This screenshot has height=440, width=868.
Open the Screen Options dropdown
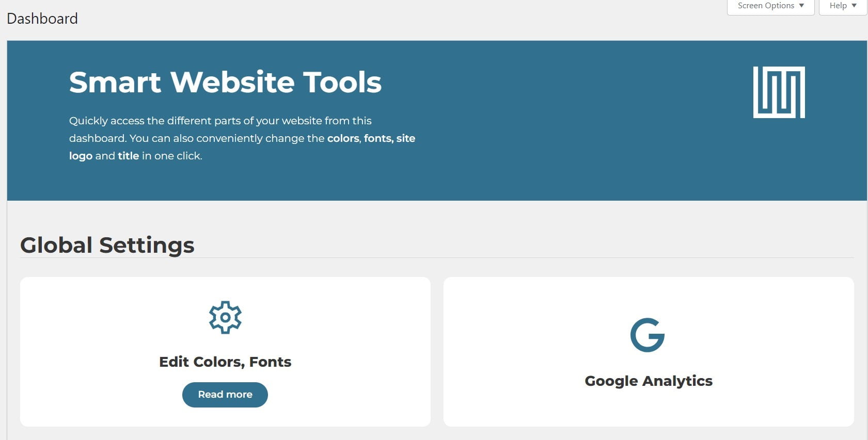click(x=770, y=6)
